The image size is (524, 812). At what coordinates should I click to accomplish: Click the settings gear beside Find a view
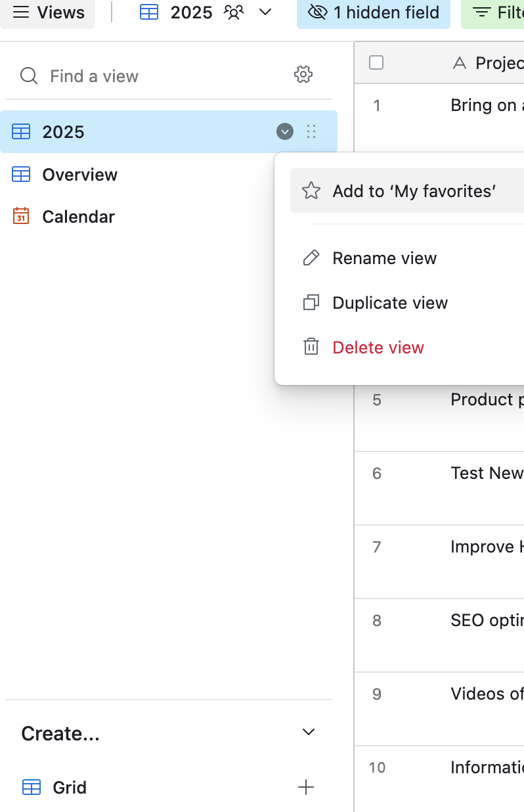tap(303, 75)
